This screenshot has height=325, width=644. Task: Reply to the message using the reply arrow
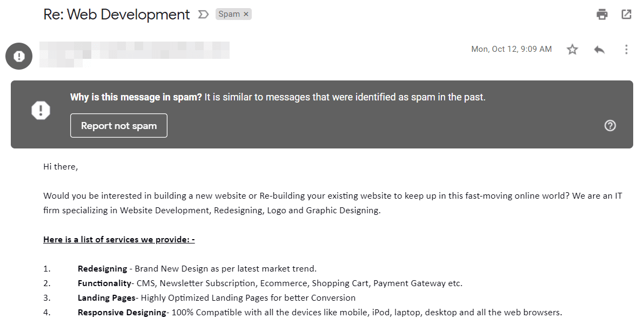click(x=599, y=49)
